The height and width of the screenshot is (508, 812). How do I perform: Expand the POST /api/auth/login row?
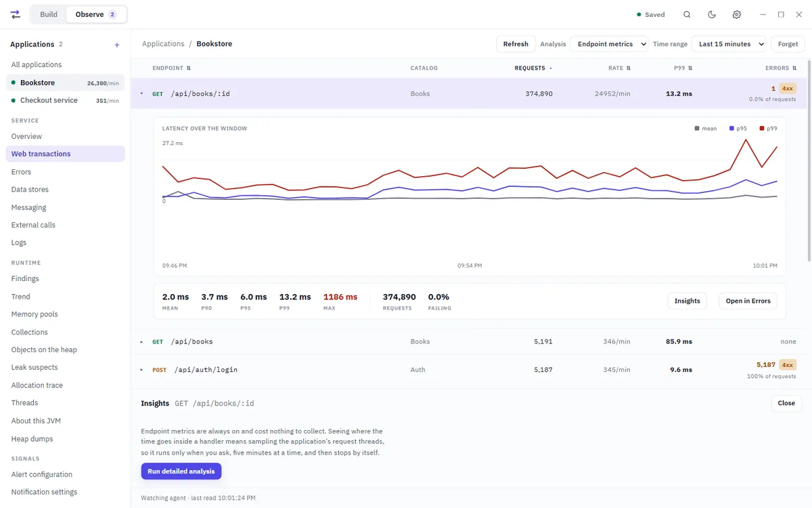point(141,370)
